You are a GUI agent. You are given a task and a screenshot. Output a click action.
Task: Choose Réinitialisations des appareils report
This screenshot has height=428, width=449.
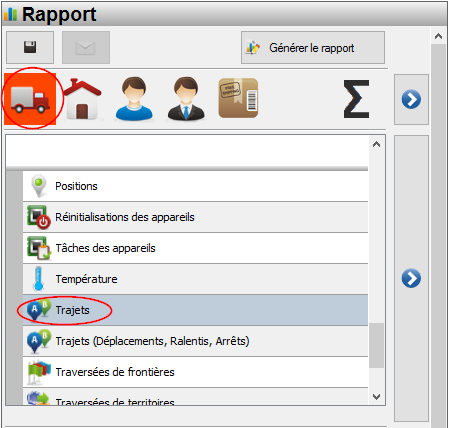pyautogui.click(x=195, y=217)
